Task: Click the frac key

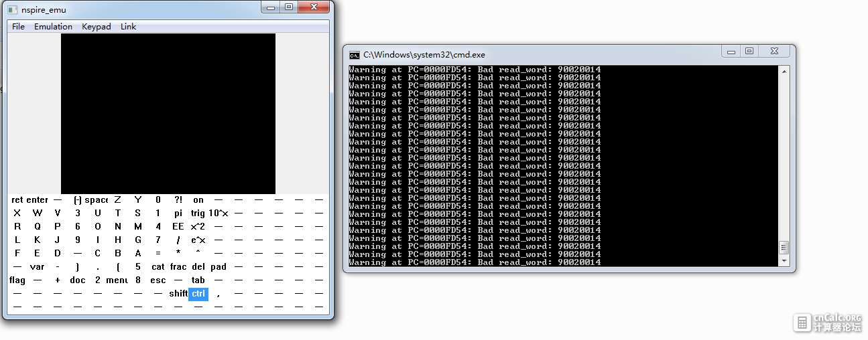Action: (178, 267)
